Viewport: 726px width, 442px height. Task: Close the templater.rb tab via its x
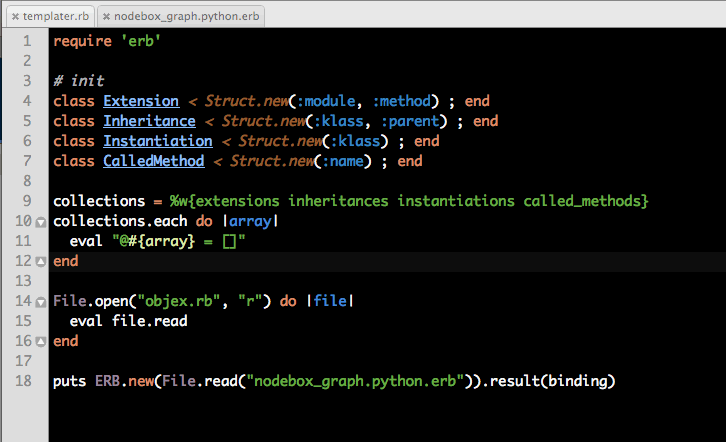pos(15,17)
